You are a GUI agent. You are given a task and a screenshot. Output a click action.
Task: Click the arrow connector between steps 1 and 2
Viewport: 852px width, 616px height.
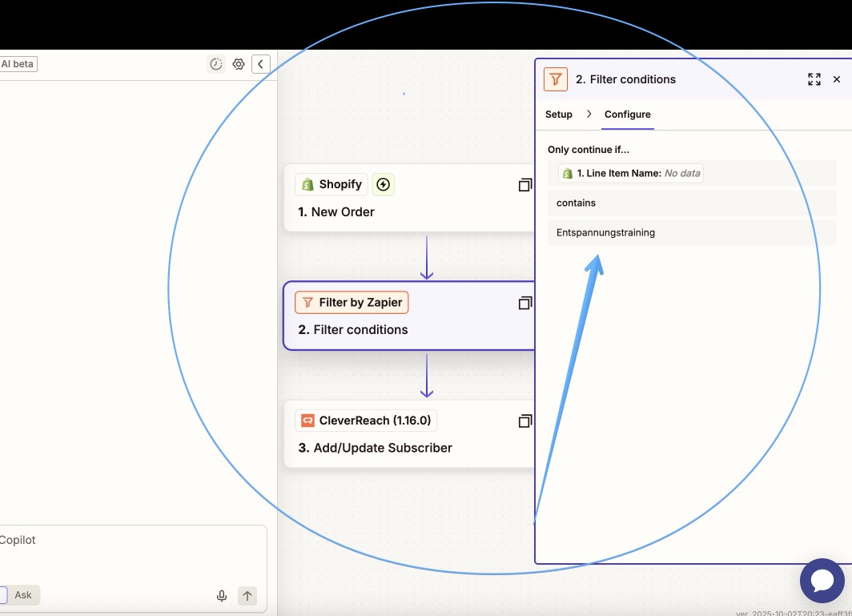[427, 257]
